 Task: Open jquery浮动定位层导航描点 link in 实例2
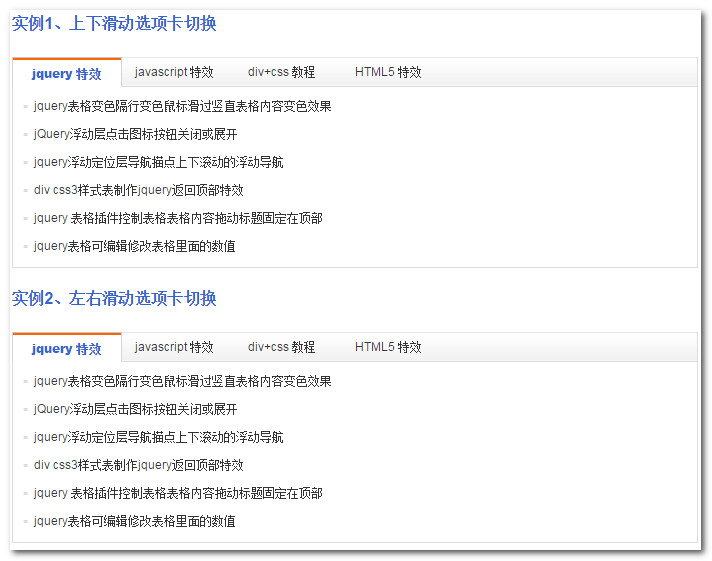coord(158,437)
